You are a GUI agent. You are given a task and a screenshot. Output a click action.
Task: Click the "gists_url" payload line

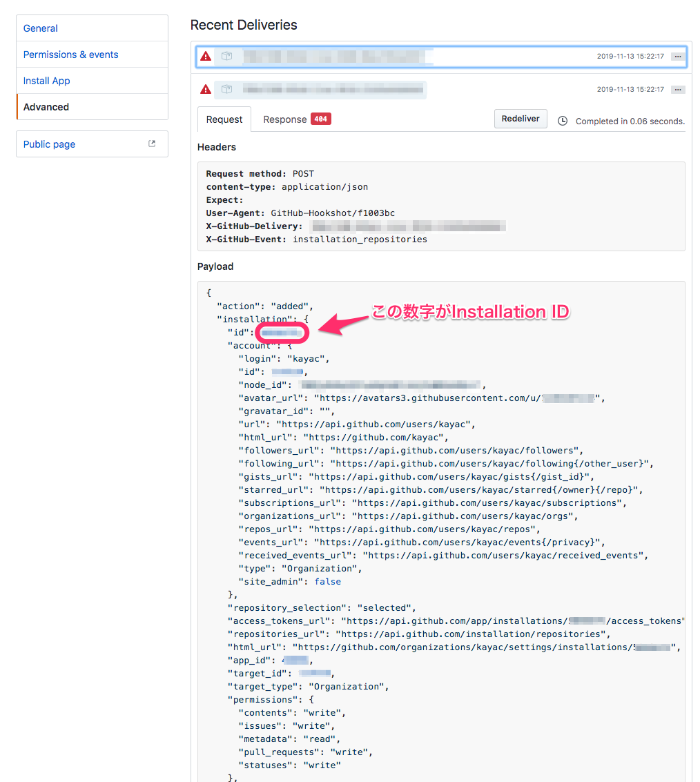(x=416, y=477)
